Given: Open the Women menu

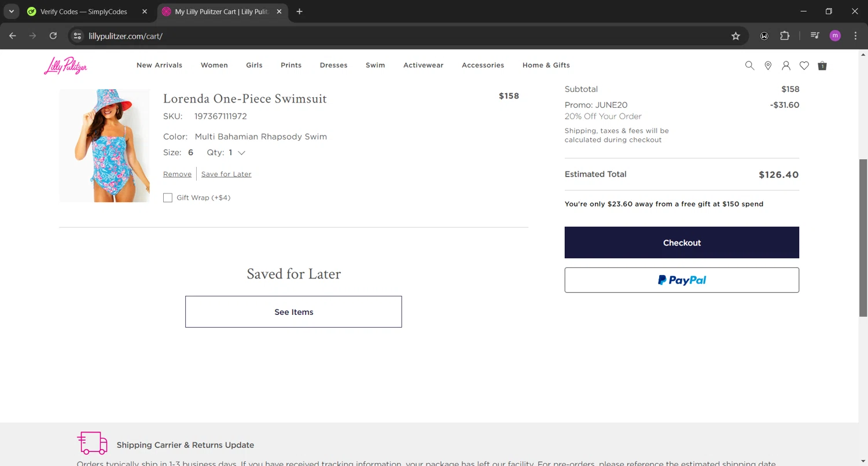Looking at the screenshot, I should click(x=214, y=65).
